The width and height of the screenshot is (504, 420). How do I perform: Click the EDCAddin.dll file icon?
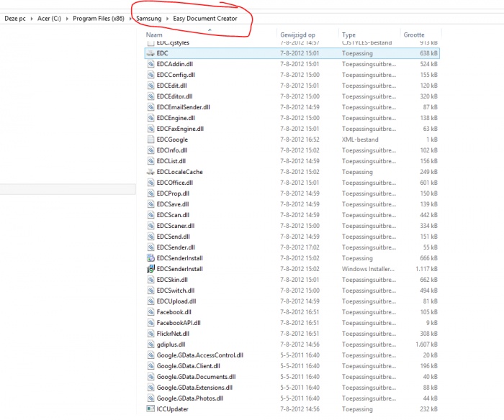click(x=150, y=64)
